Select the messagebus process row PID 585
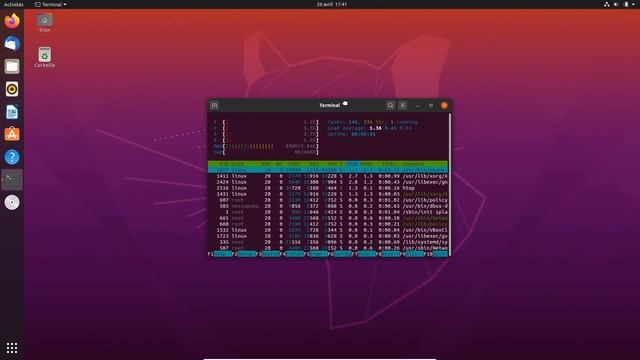Viewport: 640px width, 360px height. coord(328,206)
